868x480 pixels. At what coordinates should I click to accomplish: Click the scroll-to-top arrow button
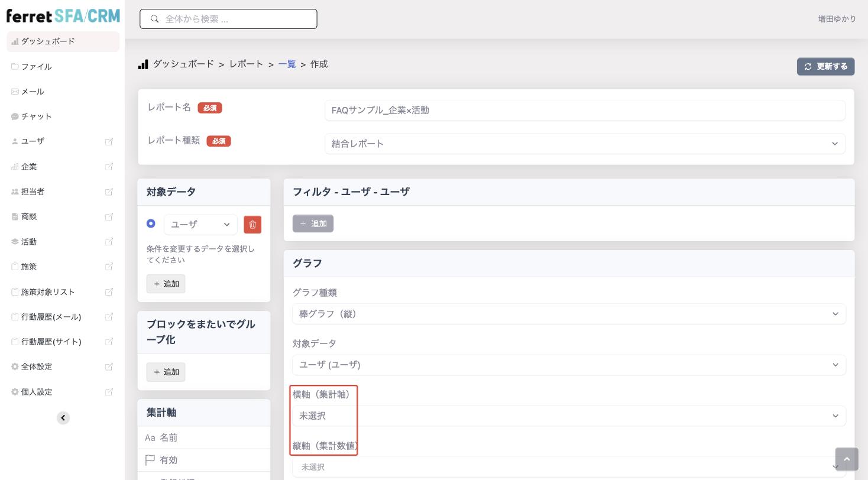(847, 459)
